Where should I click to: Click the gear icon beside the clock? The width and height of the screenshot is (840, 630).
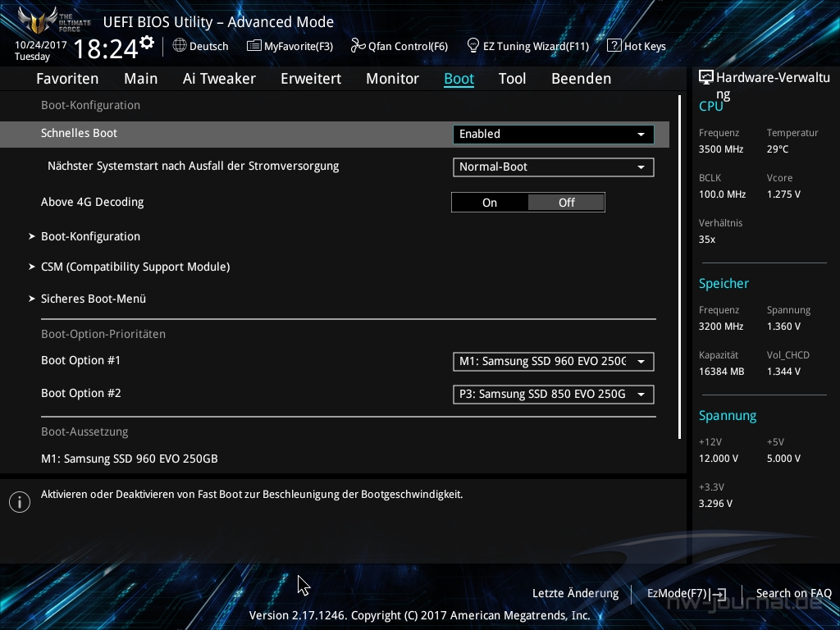coord(147,43)
